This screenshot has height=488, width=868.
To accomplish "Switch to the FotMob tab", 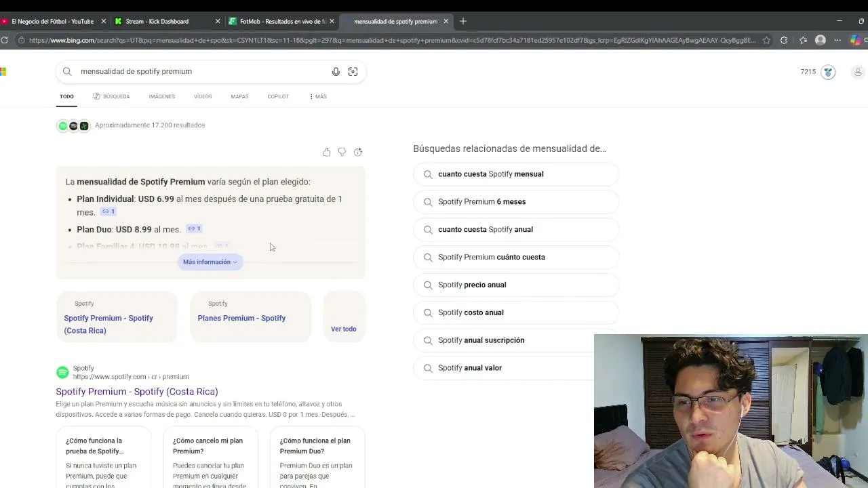I will [x=283, y=21].
